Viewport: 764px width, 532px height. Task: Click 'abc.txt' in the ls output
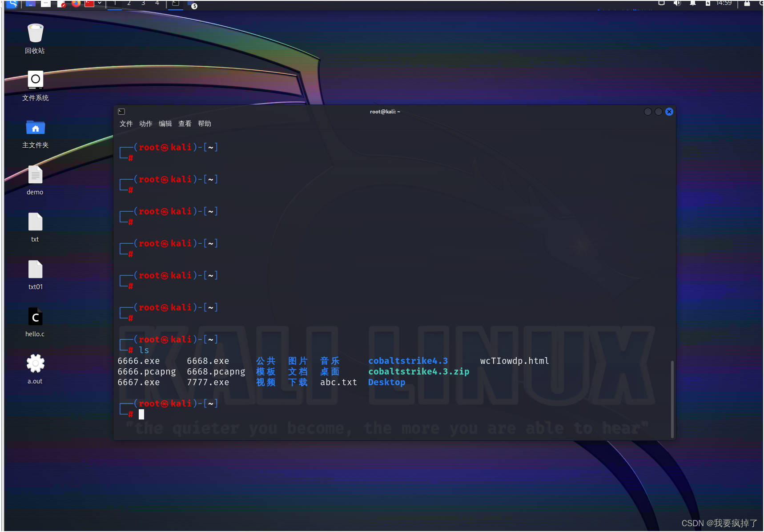339,382
